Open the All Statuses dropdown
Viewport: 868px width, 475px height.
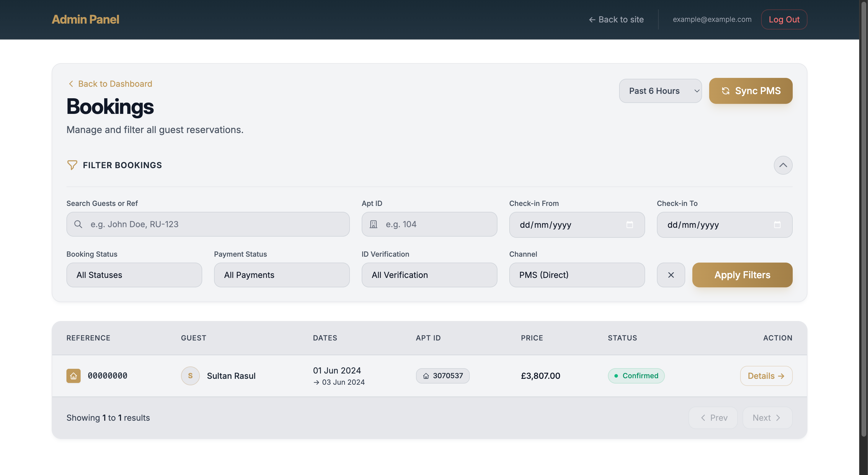pyautogui.click(x=134, y=275)
